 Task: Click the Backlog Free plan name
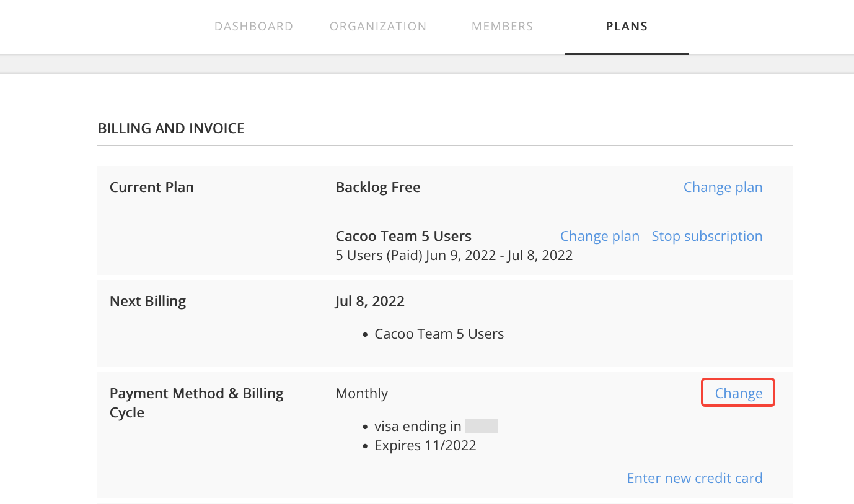(378, 187)
